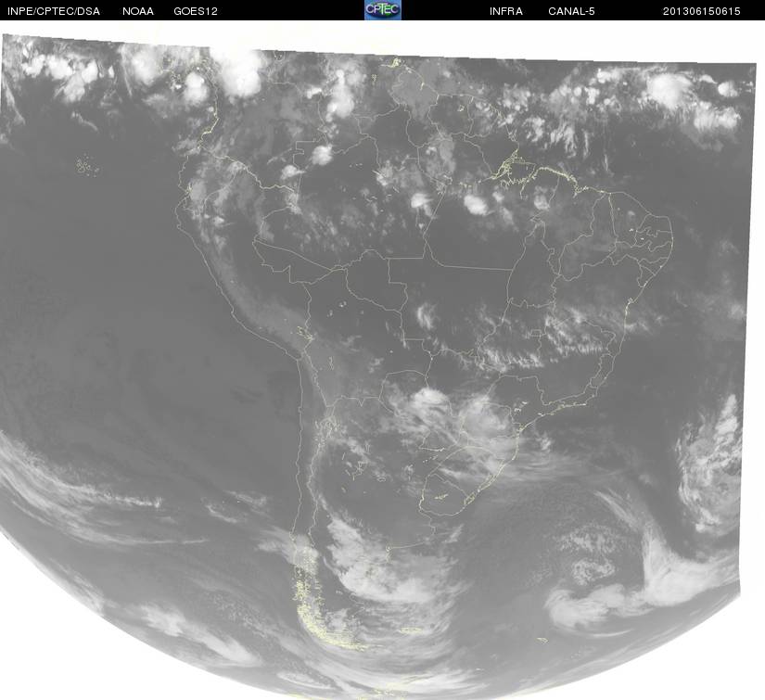
Task: Click the 201306150615 timestamp
Action: [702, 11]
